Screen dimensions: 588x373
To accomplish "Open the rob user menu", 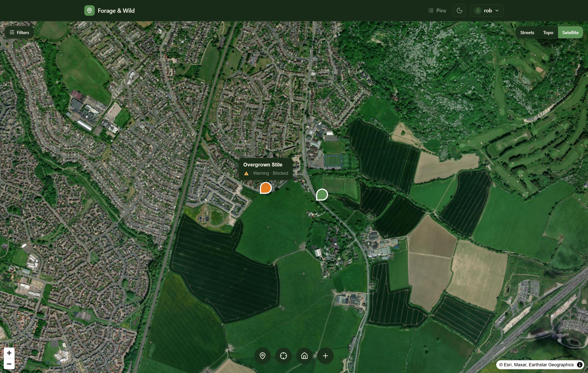I will (x=487, y=10).
